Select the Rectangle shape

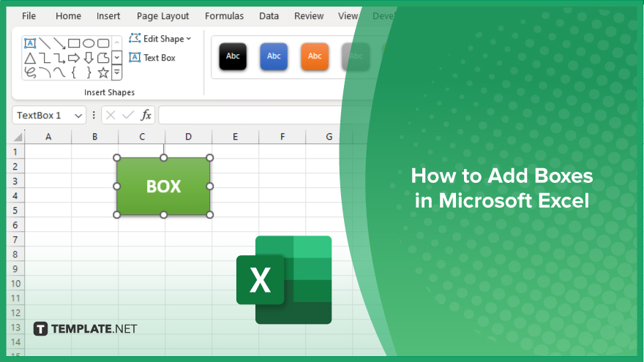pos(74,43)
